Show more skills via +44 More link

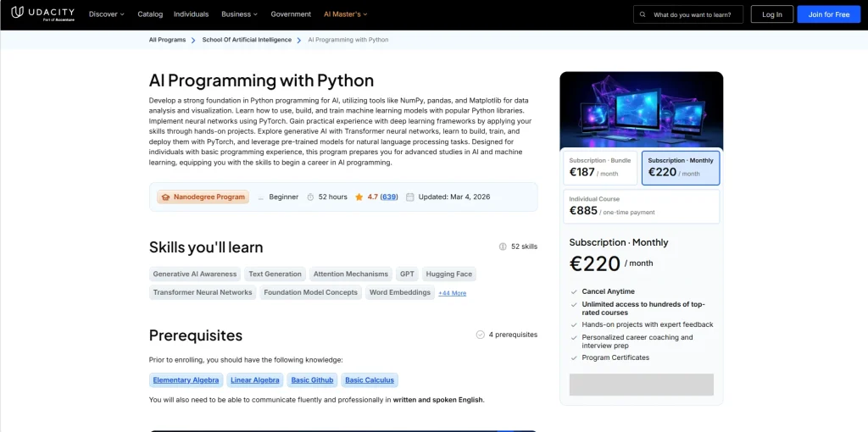point(452,293)
